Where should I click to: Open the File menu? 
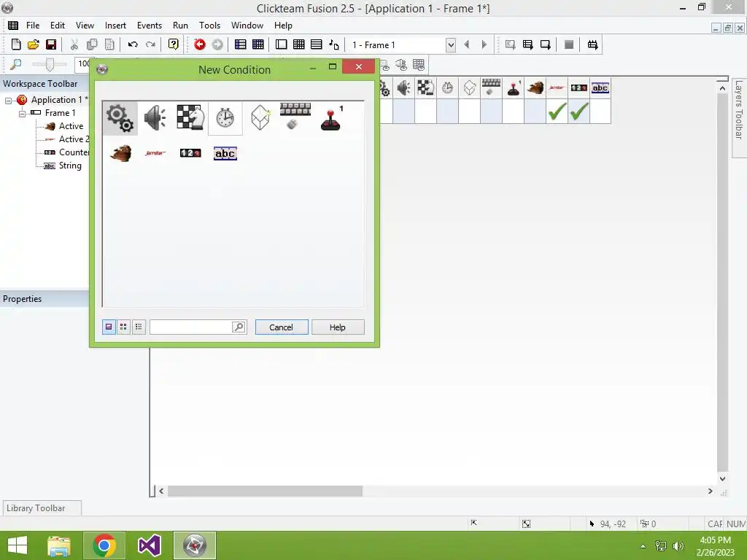(x=33, y=26)
